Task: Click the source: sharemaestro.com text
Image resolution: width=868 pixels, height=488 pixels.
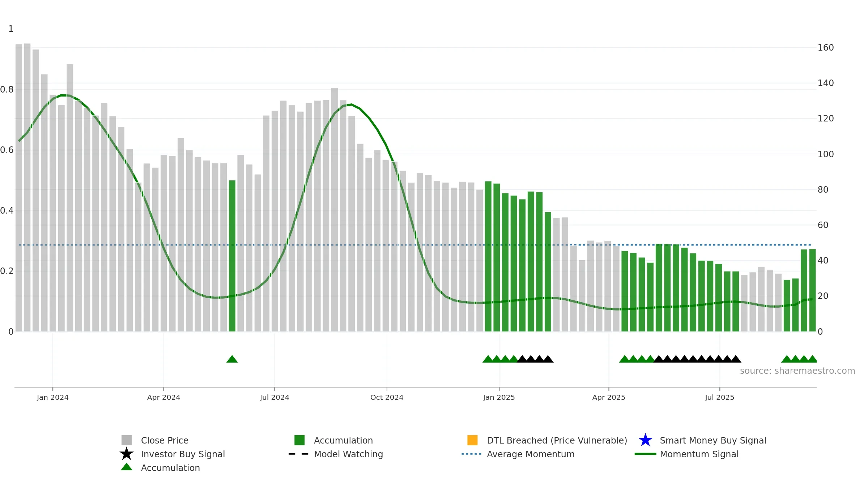Action: [x=797, y=371]
